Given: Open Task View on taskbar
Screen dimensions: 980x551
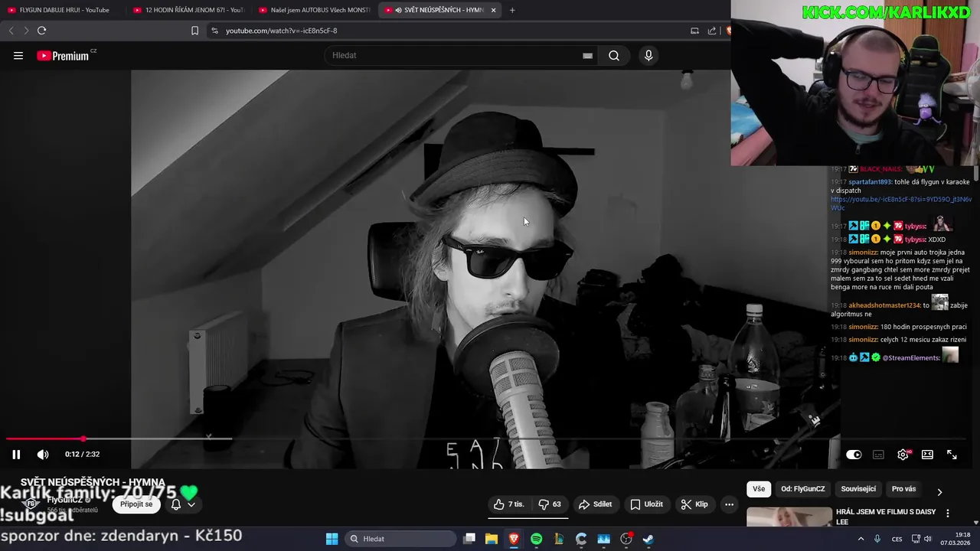Looking at the screenshot, I should [x=469, y=539].
